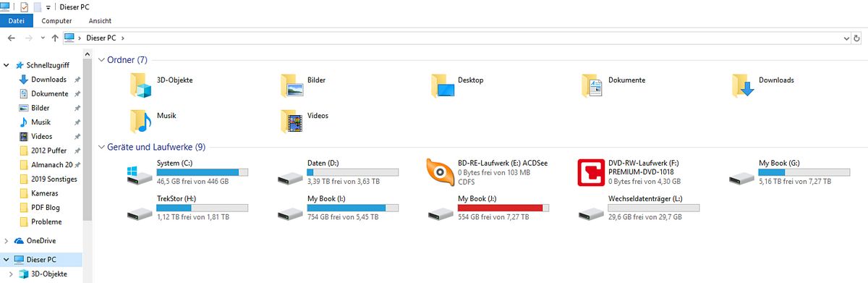
Task: Open quick access toolbar customize dropdown
Action: point(48,7)
